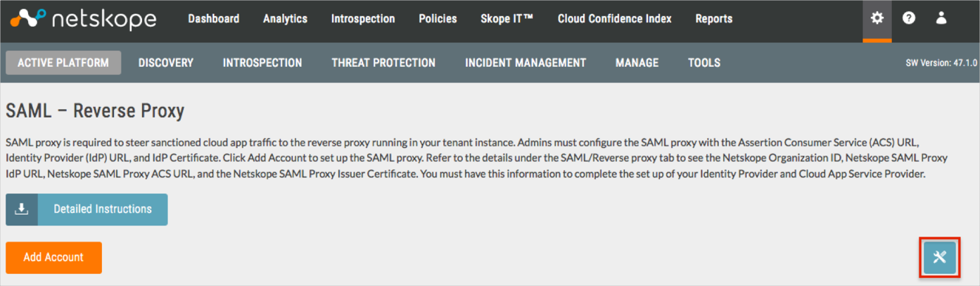
Task: Switch to the Threat Protection tab
Action: click(x=383, y=63)
